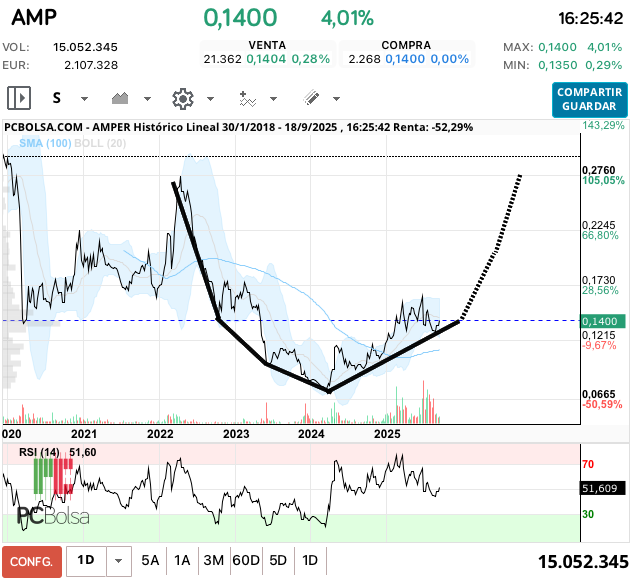Image resolution: width=643 pixels, height=583 pixels.
Task: Click the 4,01% change header value
Action: click(x=347, y=18)
